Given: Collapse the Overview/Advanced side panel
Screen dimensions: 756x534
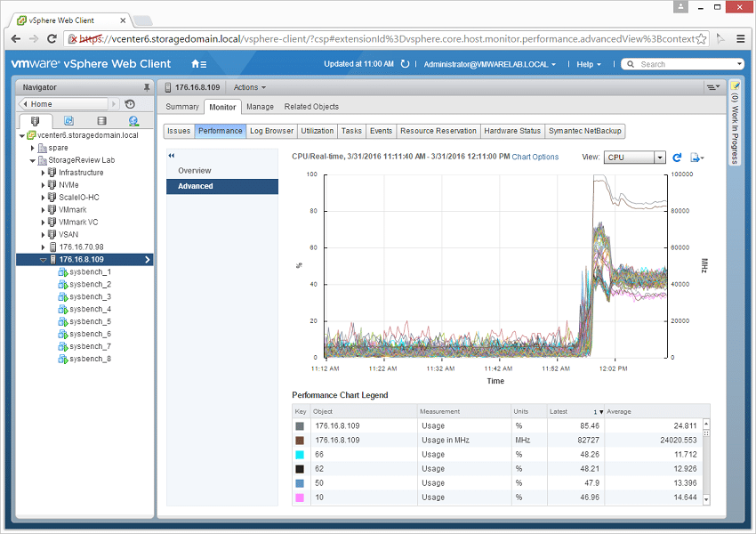Looking at the screenshot, I should pos(171,156).
